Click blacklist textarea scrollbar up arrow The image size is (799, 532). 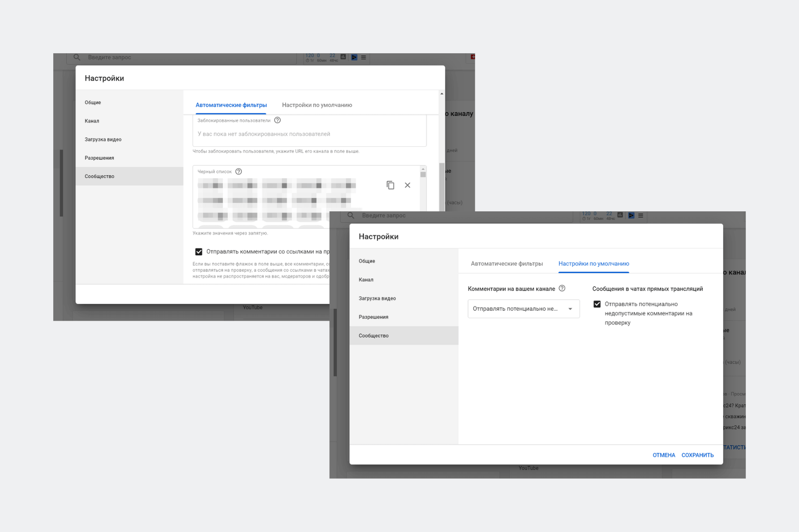tap(423, 169)
